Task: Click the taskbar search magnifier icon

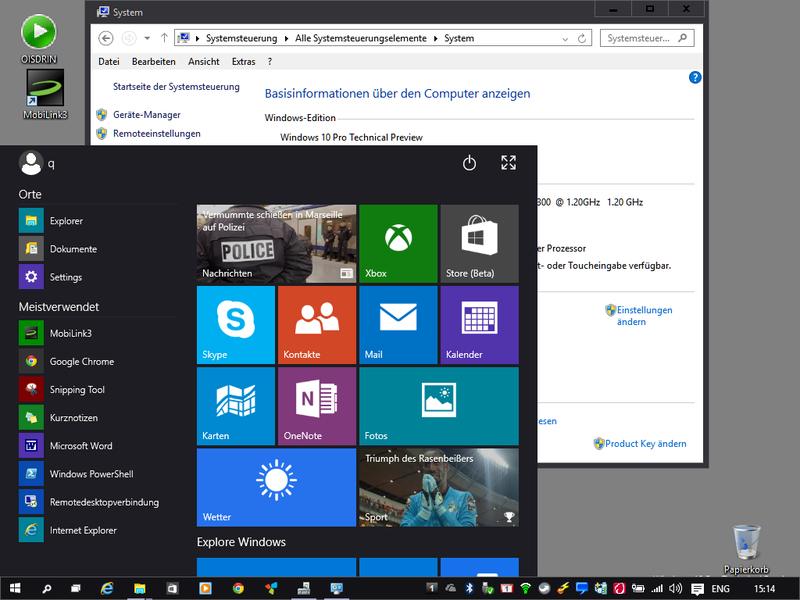Action: (x=46, y=588)
